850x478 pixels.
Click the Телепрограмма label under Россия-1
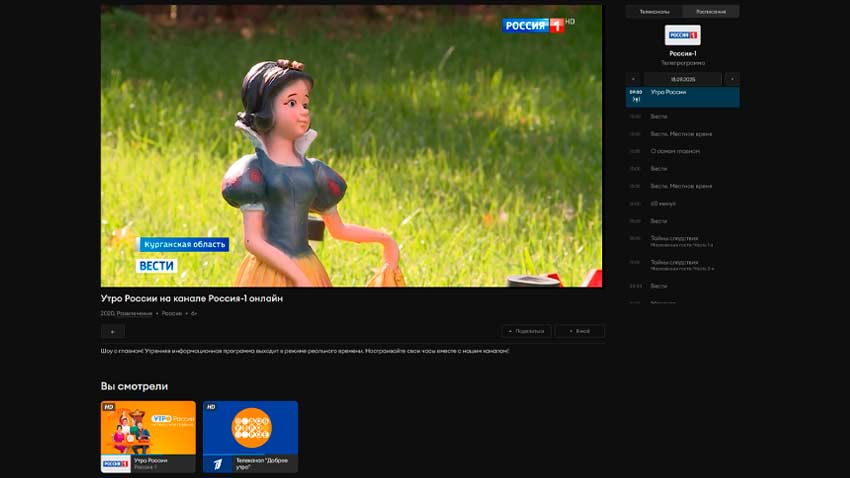[x=682, y=63]
